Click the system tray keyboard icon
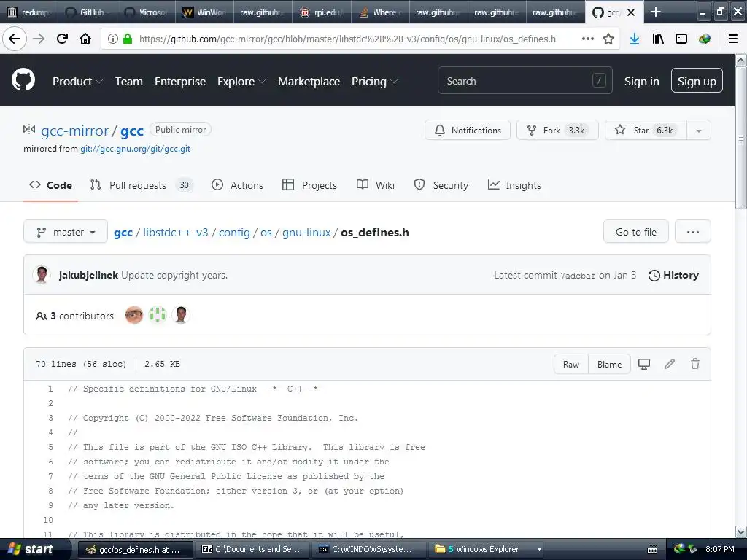 tap(652, 550)
